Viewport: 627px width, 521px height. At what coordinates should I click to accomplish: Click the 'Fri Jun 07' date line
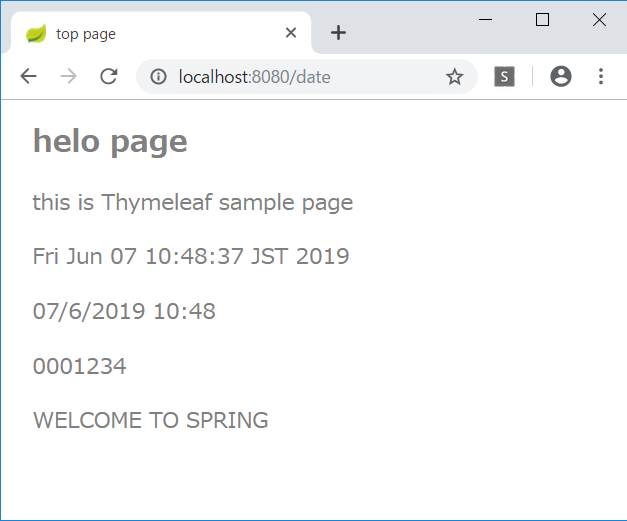pyautogui.click(x=191, y=257)
